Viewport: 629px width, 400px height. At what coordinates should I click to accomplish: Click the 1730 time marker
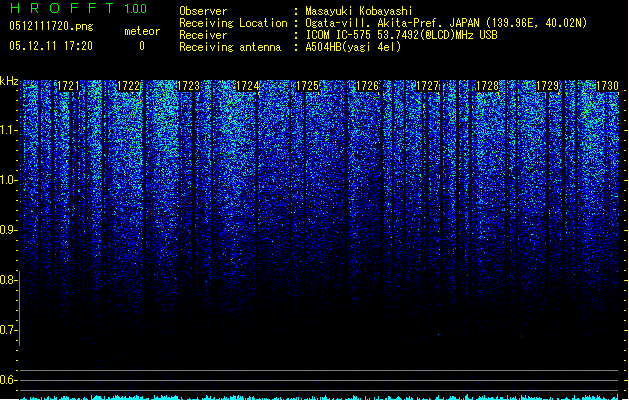tap(607, 86)
